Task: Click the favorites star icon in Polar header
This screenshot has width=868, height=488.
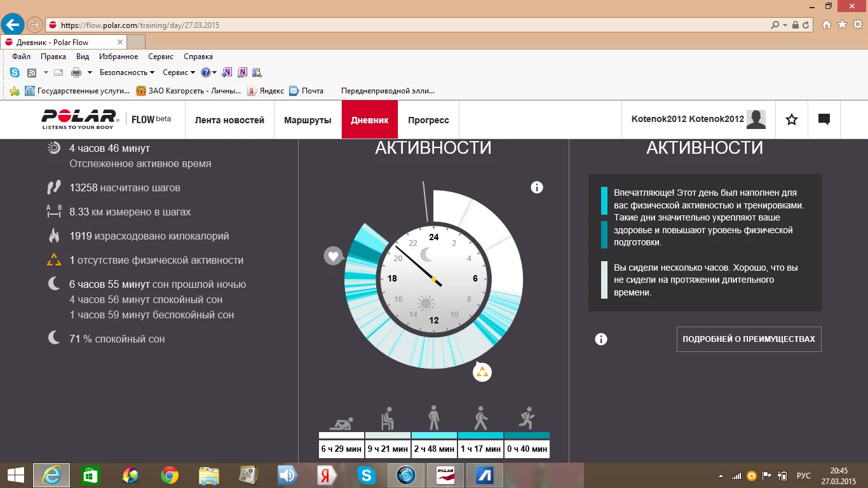Action: 792,119
